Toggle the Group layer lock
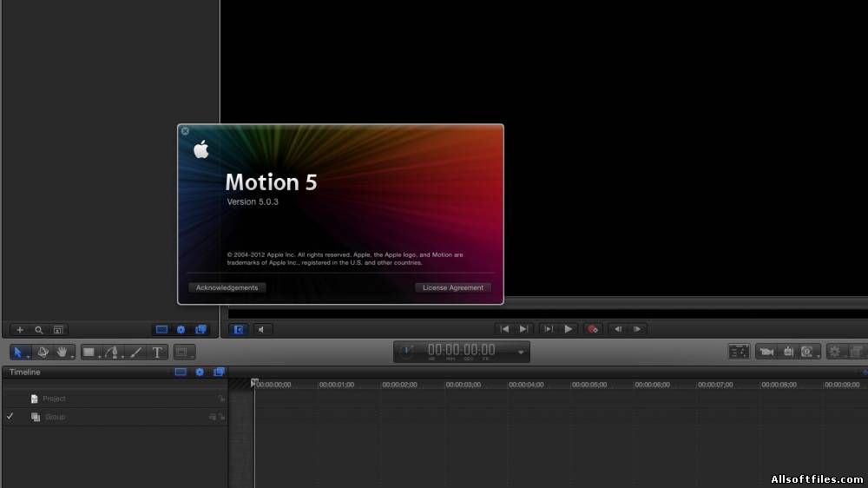 (x=222, y=417)
